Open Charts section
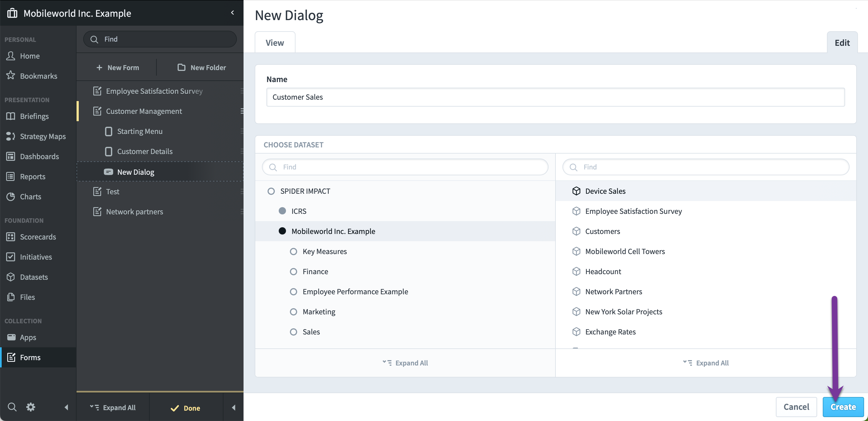 pyautogui.click(x=38, y=196)
